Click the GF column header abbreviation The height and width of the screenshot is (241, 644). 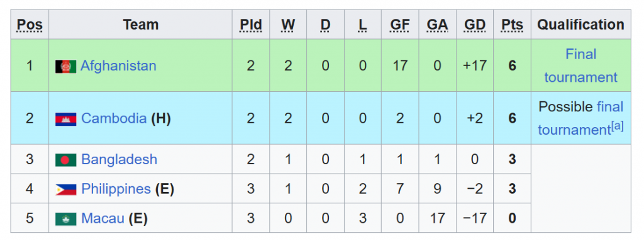(x=399, y=25)
